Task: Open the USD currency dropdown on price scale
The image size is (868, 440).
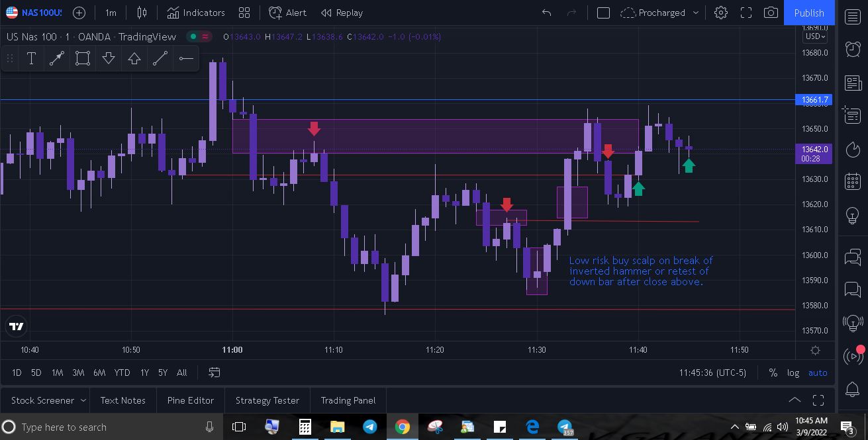Action: pyautogui.click(x=815, y=36)
